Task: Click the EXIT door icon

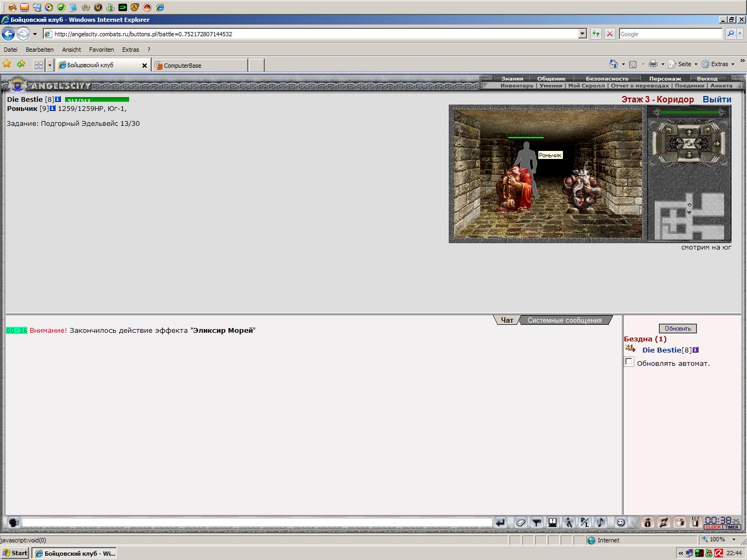Action: pyautogui.click(x=696, y=523)
